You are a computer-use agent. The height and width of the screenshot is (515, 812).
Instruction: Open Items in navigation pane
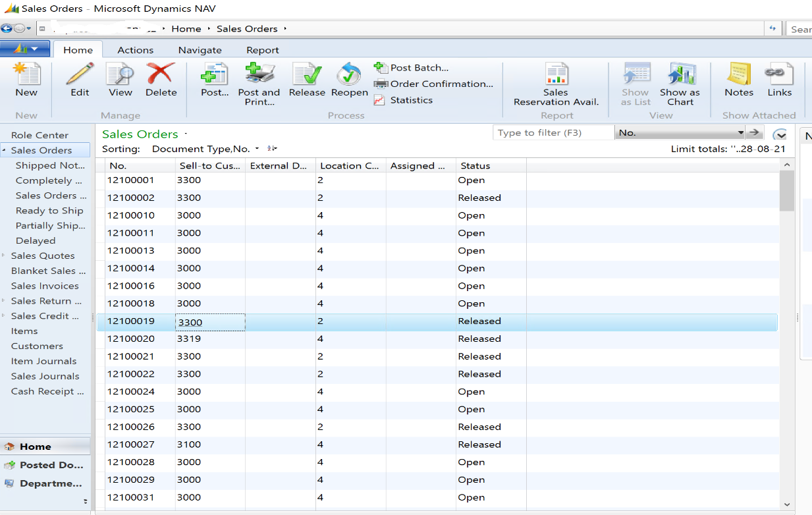click(24, 331)
